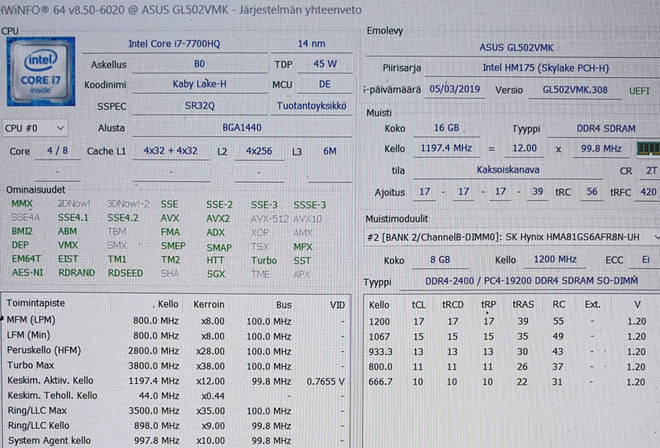Select the Turbo feature flag
Image resolution: width=660 pixels, height=448 pixels.
tap(264, 261)
